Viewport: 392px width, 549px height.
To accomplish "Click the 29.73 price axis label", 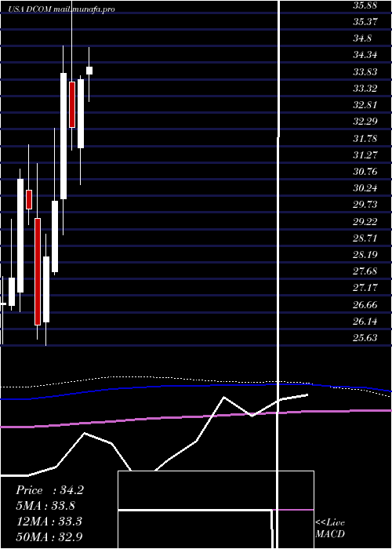I will (x=365, y=205).
